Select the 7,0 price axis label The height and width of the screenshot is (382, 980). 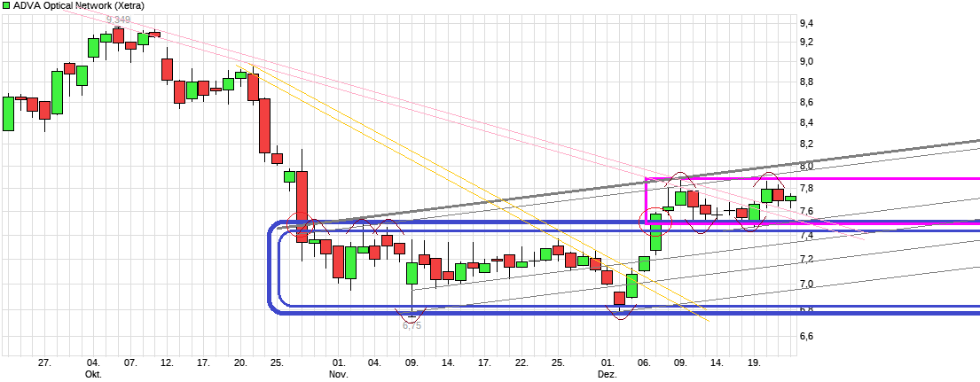point(807,284)
